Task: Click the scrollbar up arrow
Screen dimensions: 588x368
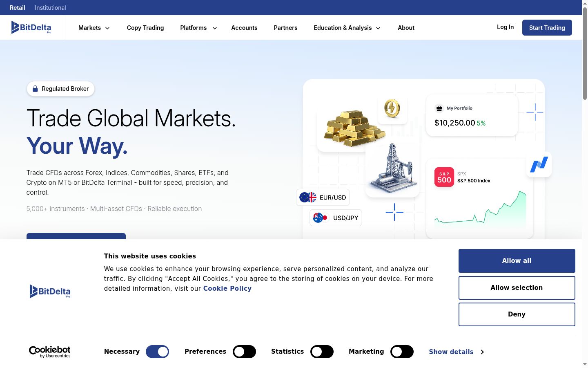Action: 585,3
